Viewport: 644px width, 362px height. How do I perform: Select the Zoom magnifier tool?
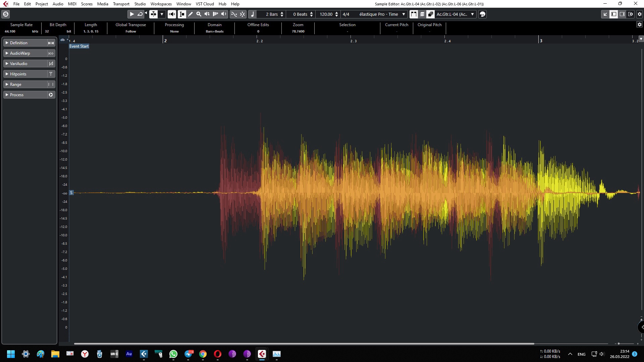point(199,14)
